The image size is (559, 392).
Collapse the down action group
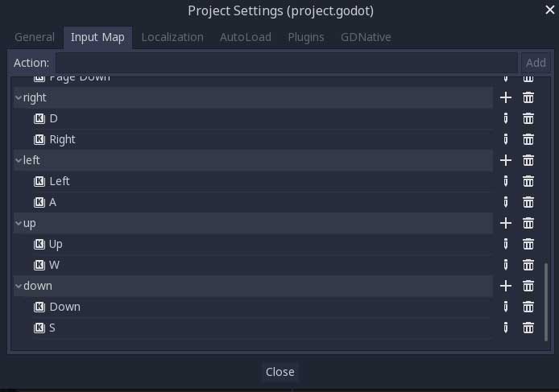pos(19,286)
